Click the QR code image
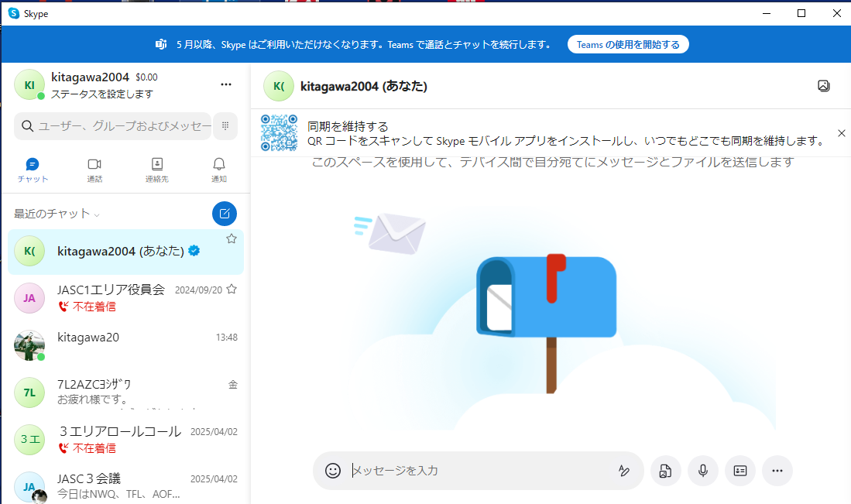Screen dimensions: 851x504 pyautogui.click(x=279, y=132)
